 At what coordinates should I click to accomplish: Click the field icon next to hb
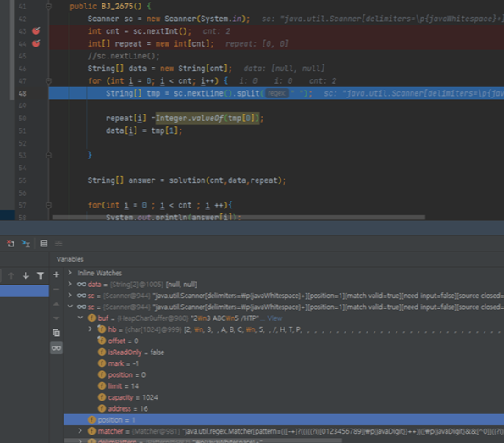pyautogui.click(x=102, y=329)
